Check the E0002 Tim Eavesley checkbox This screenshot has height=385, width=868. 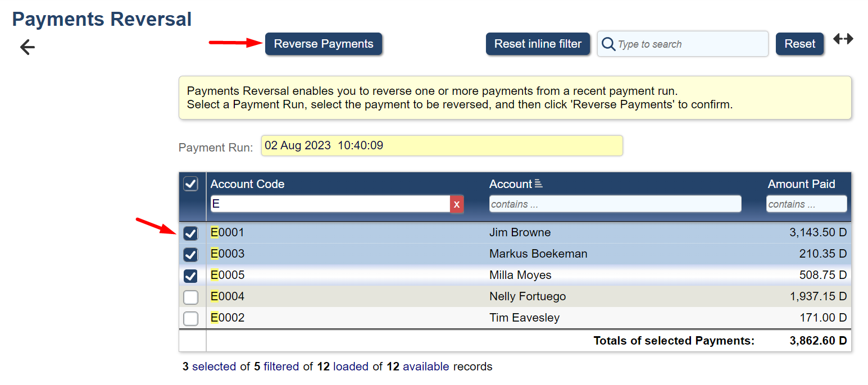point(191,318)
